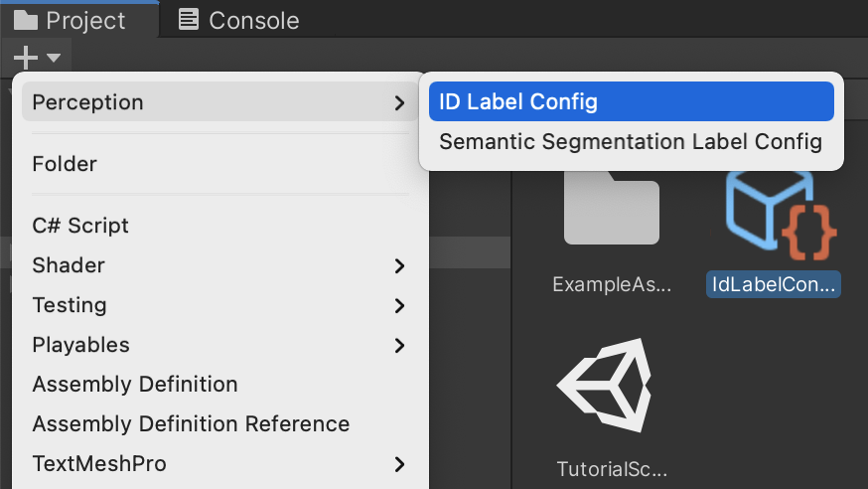Select Assembly Definition menu item
This screenshot has width=868, height=489.
[x=135, y=385]
